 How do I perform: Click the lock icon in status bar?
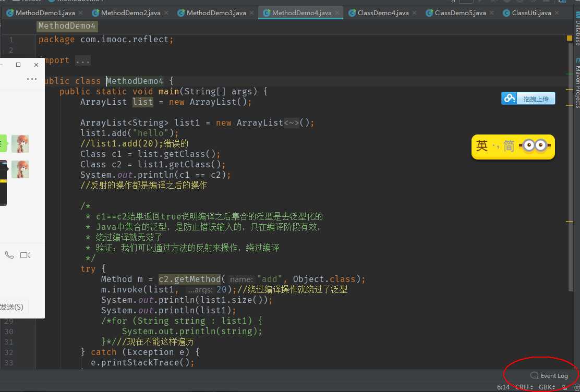pyautogui.click(x=564, y=387)
